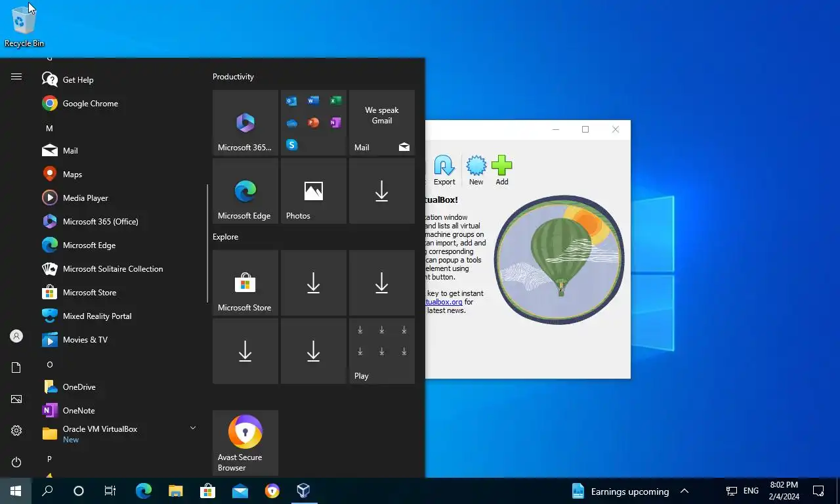Click New in the VirtualBox toolbar
Image resolution: width=840 pixels, height=504 pixels.
[476, 171]
